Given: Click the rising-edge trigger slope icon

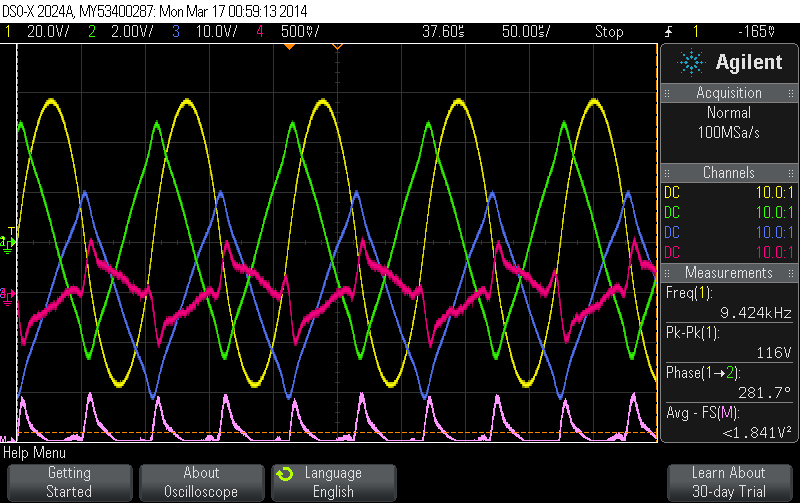Looking at the screenshot, I should click(668, 32).
